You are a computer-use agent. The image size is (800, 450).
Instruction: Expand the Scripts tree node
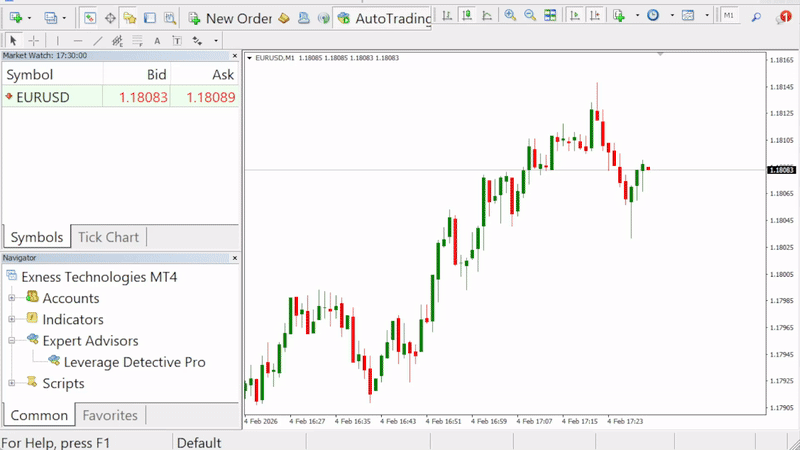pos(12,383)
